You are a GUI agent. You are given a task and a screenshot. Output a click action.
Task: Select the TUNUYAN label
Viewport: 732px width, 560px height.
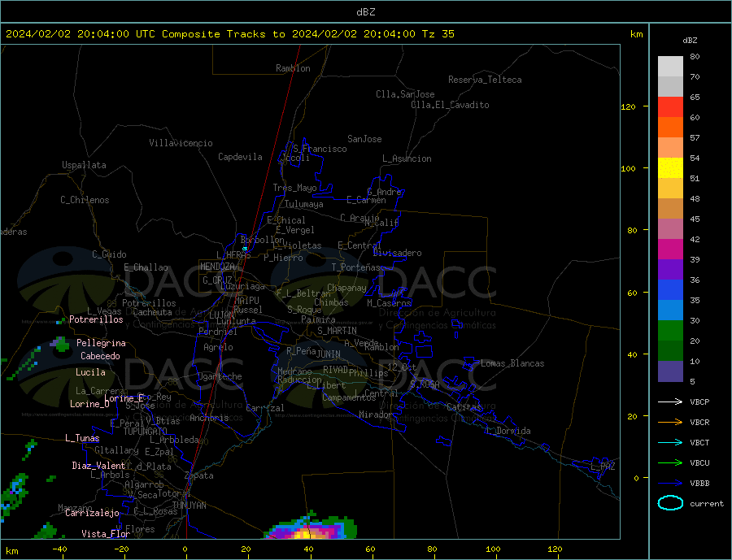tap(189, 506)
